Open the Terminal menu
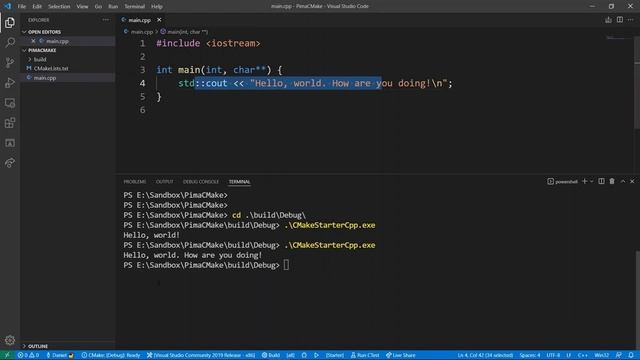The image size is (640, 360). [x=135, y=6]
